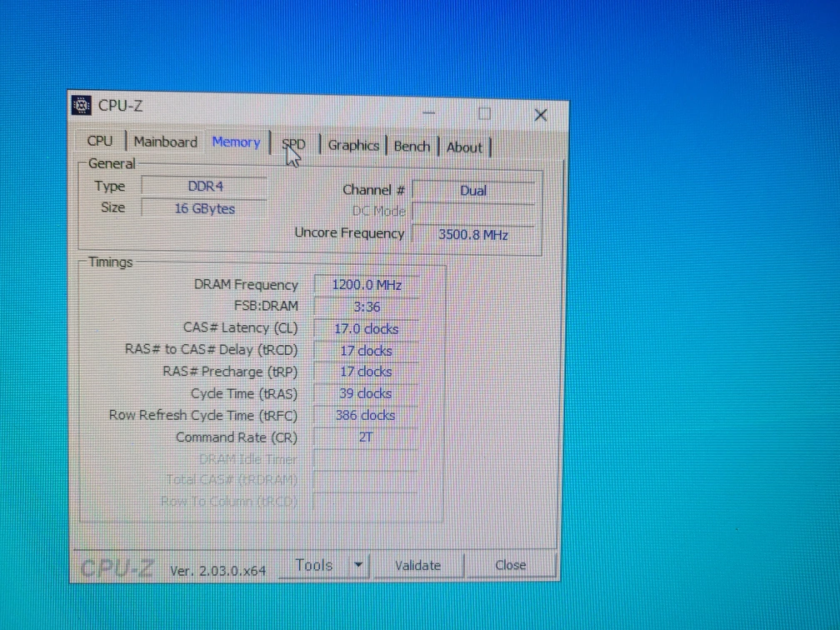Viewport: 840px width, 630px height.
Task: Click the Channel # Dual value box
Action: pyautogui.click(x=472, y=191)
